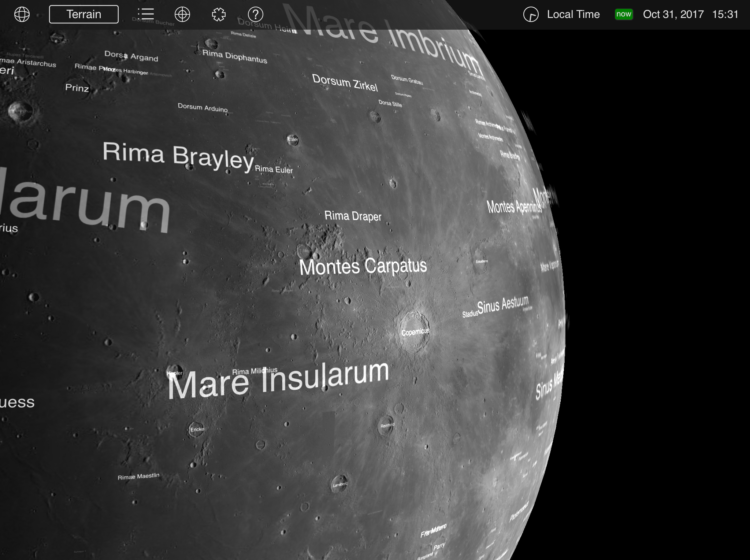
Task: Select the Dorsum Arduino label
Action: (202, 108)
